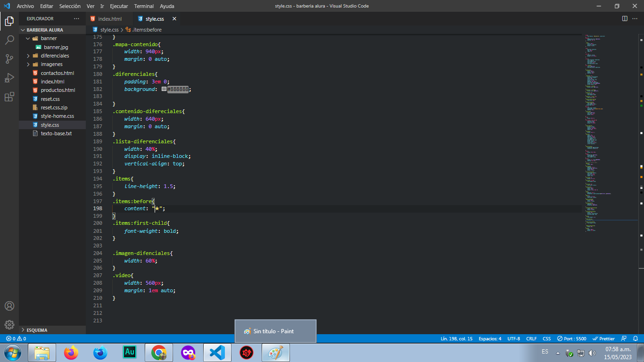This screenshot has height=362, width=644.
Task: Split the editor to the right
Action: [x=625, y=19]
